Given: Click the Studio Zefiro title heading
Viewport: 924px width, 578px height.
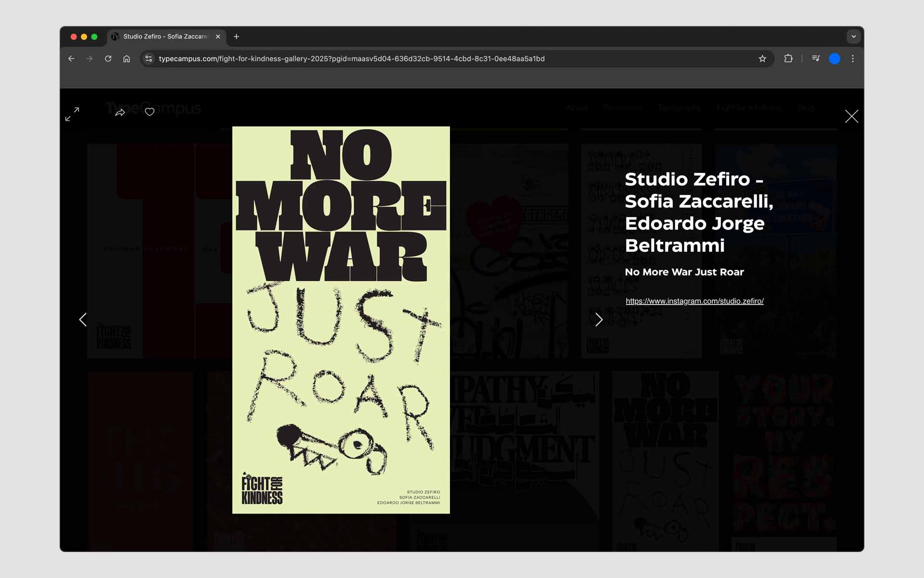Looking at the screenshot, I should pos(699,212).
